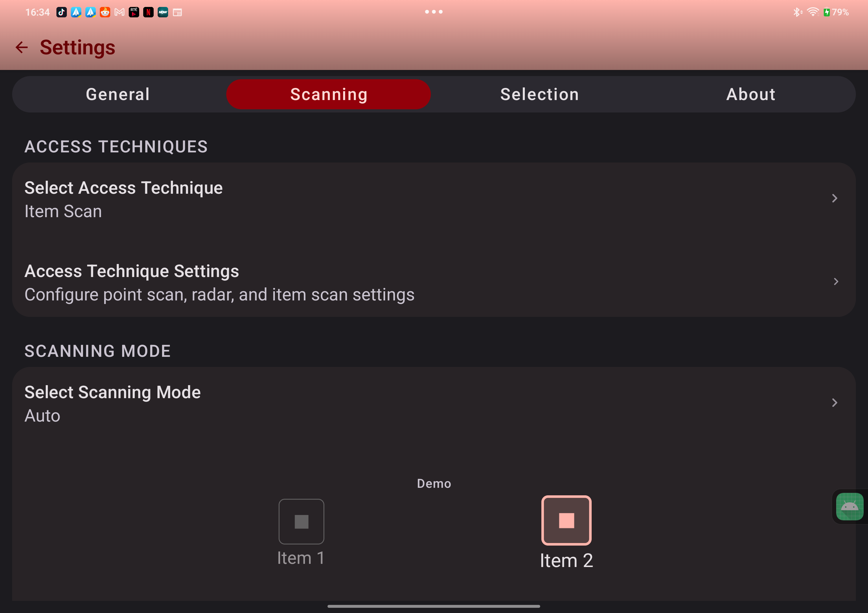Tap the 16:34 clock
The image size is (868, 613).
click(x=37, y=12)
